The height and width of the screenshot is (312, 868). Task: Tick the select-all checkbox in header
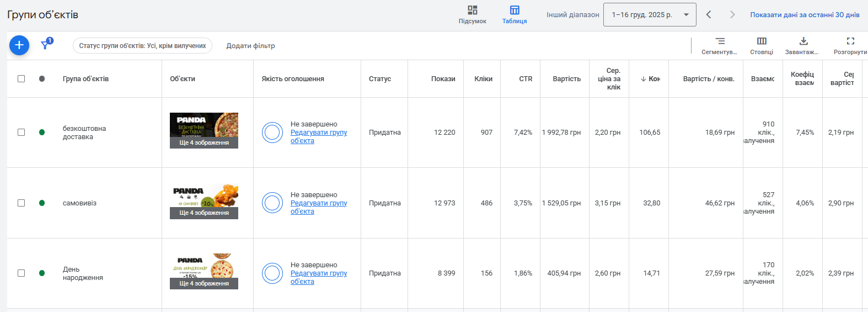21,78
